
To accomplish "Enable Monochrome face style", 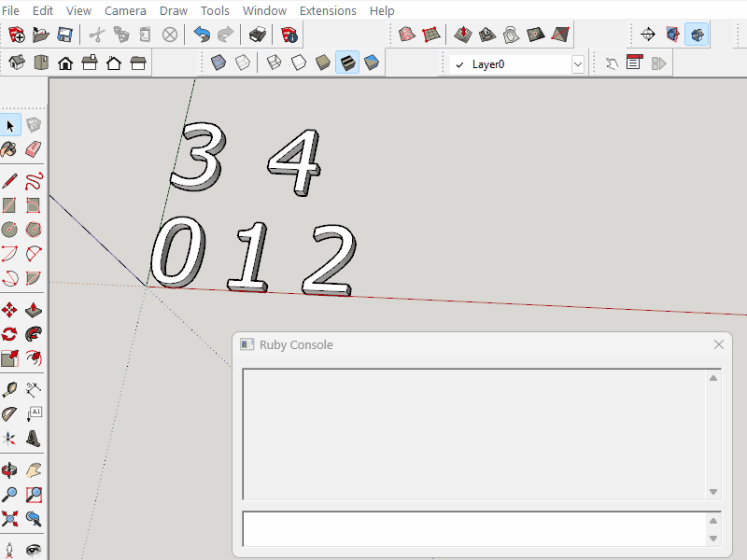I will (372, 63).
